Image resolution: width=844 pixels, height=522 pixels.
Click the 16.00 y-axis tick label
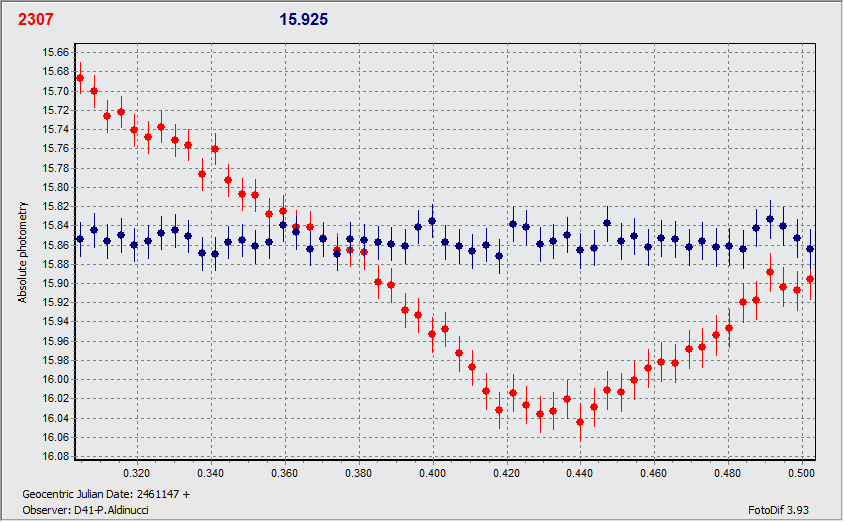56,380
